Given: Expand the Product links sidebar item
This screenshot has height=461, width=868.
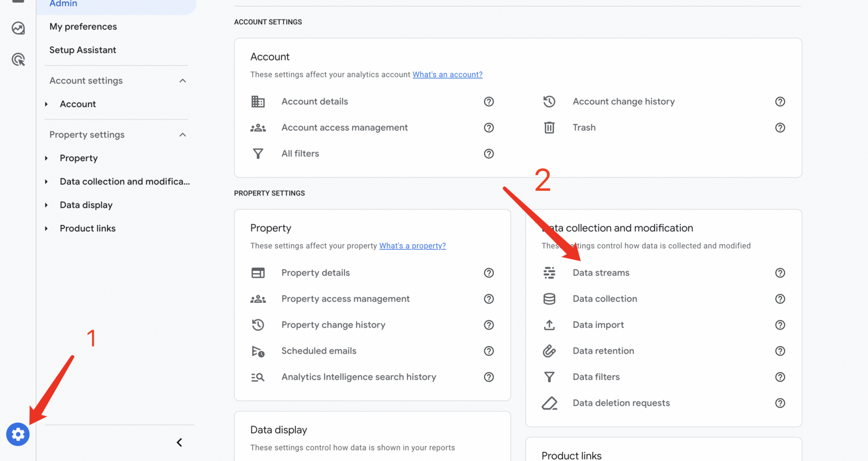Looking at the screenshot, I should coord(47,229).
